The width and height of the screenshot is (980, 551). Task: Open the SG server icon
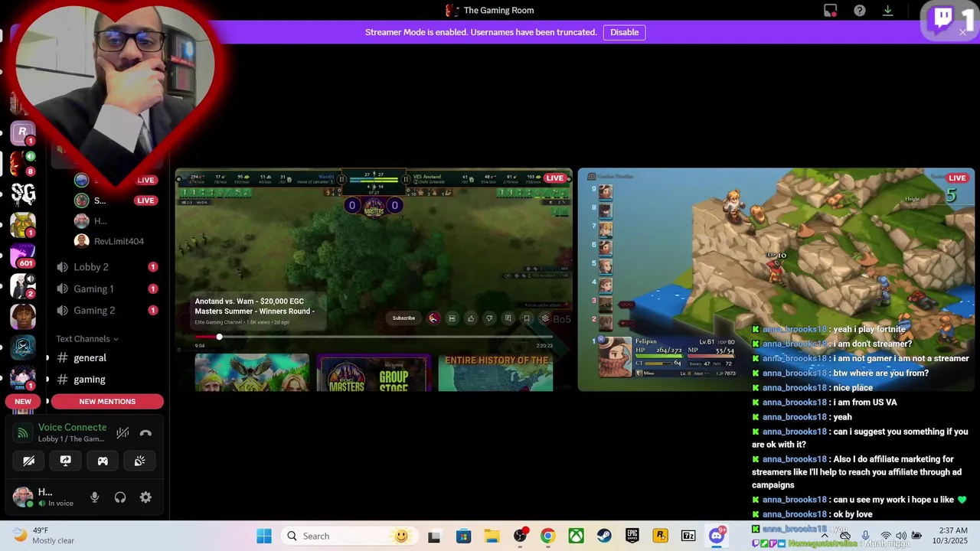coord(23,194)
